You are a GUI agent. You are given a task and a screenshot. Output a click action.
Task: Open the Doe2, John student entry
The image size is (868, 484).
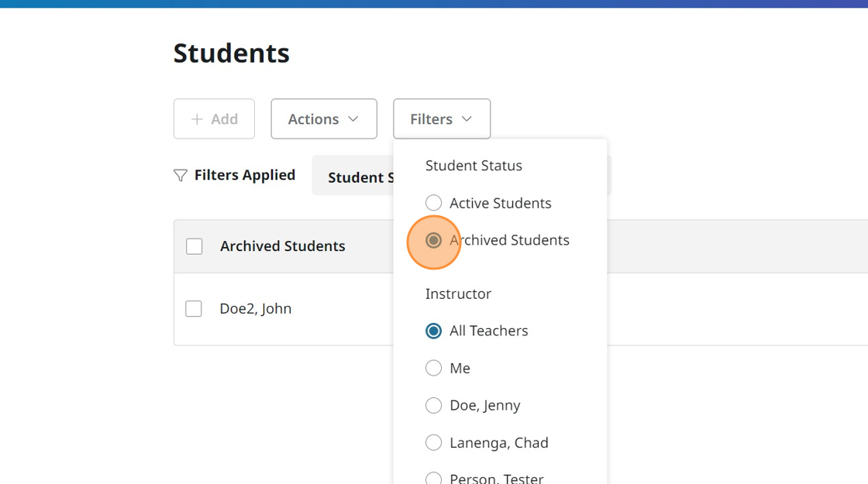[x=256, y=309]
